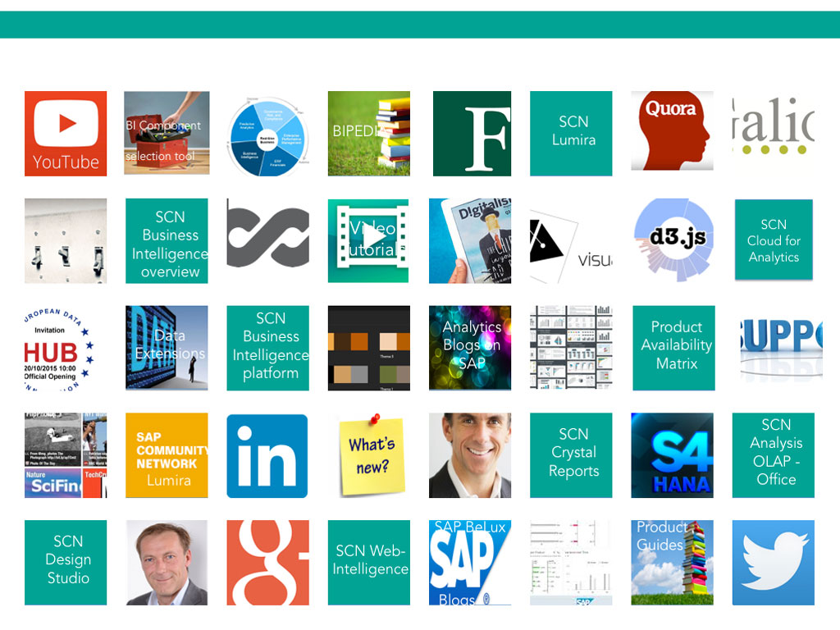Open the SciFinder news collage tile
Screen dimensions: 840x630
66,455
